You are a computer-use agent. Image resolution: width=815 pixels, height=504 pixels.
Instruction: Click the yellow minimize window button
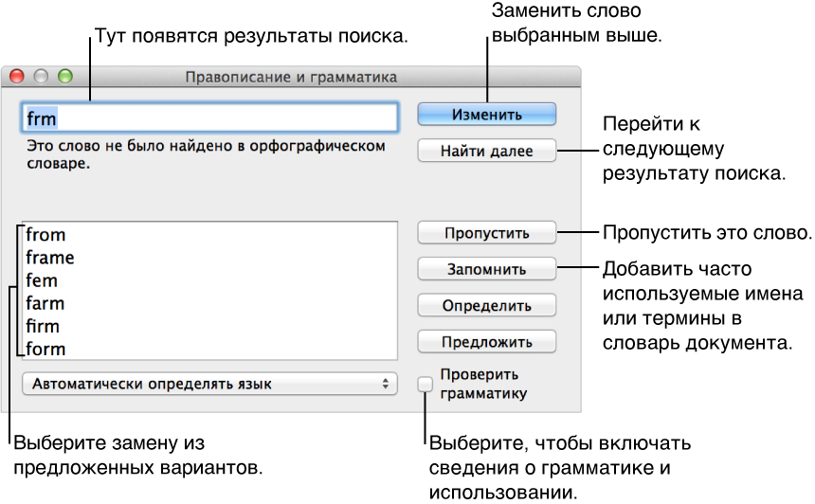(x=41, y=77)
